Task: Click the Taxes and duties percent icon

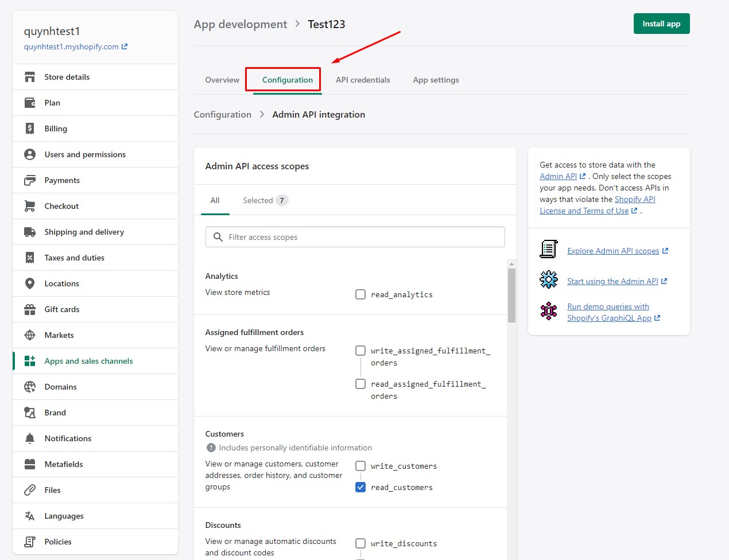Action: [x=30, y=258]
